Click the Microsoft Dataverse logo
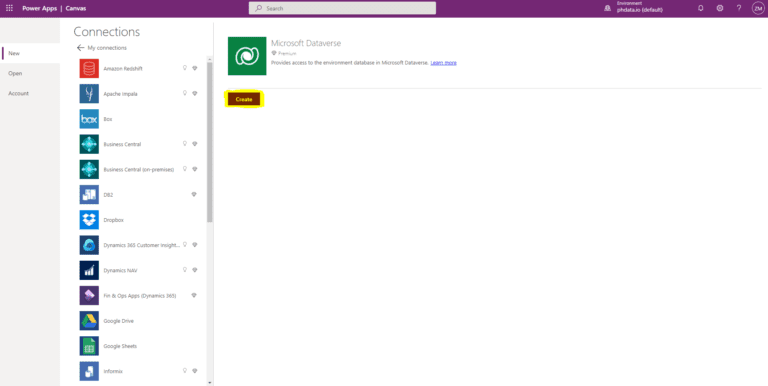This screenshot has width=768, height=386. pyautogui.click(x=247, y=56)
